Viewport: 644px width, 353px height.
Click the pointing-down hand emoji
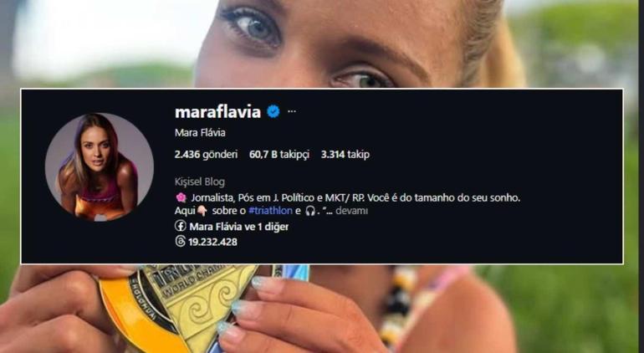[x=202, y=211]
